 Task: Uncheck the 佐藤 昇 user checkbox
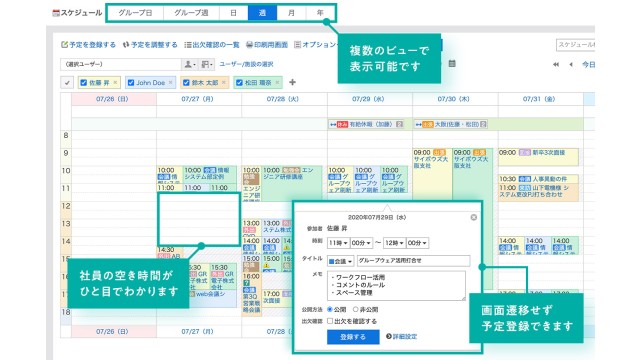84,82
